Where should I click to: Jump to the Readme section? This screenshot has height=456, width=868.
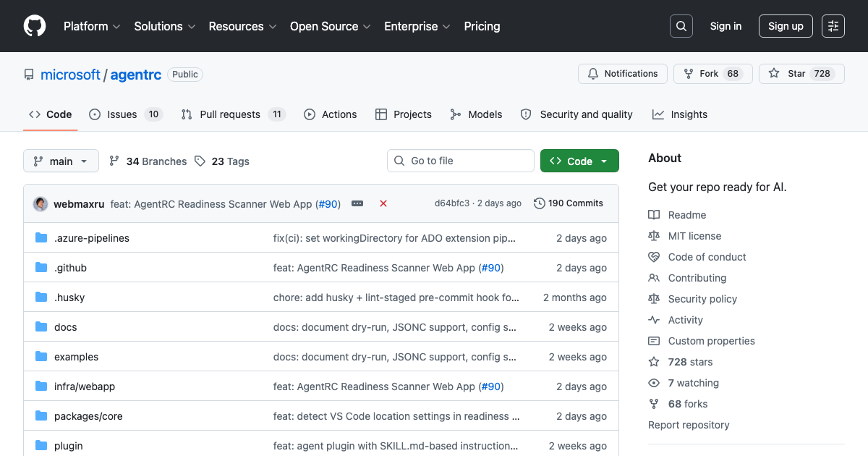(677, 215)
